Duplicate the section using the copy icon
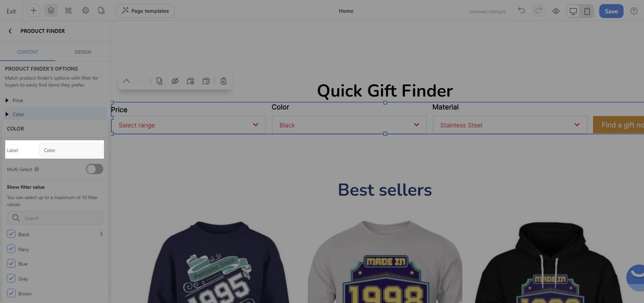 point(159,81)
